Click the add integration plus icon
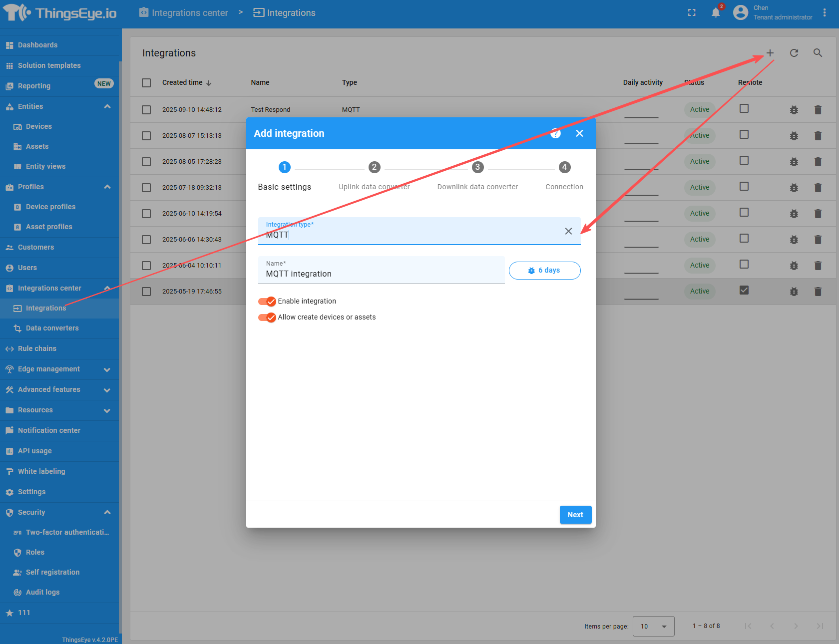This screenshot has height=644, width=839. 770,53
